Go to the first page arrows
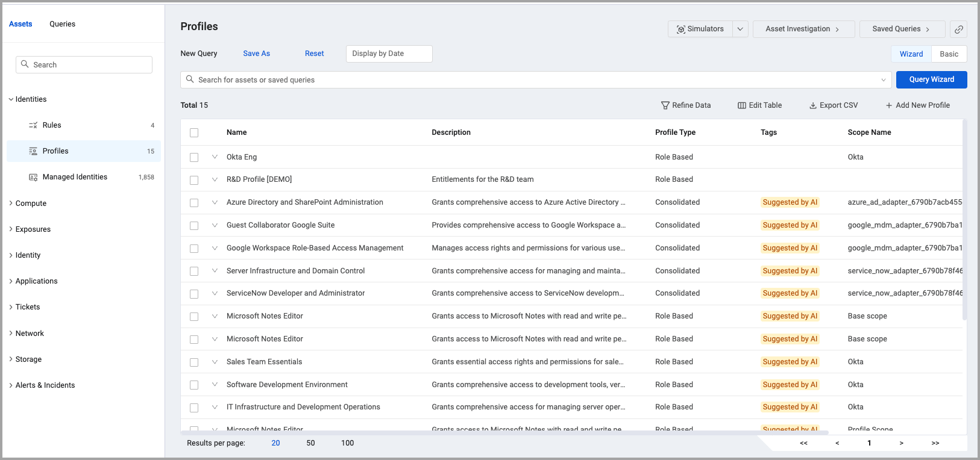Image resolution: width=980 pixels, height=460 pixels. tap(803, 443)
